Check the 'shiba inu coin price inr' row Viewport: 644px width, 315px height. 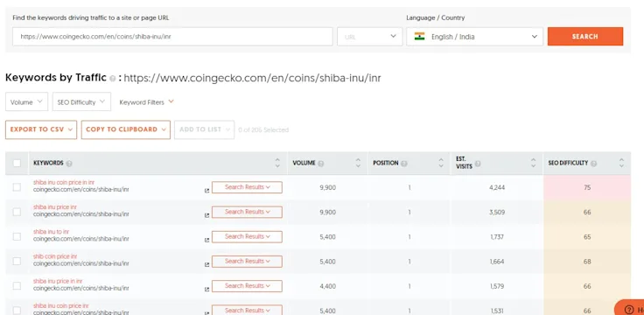tap(17, 311)
